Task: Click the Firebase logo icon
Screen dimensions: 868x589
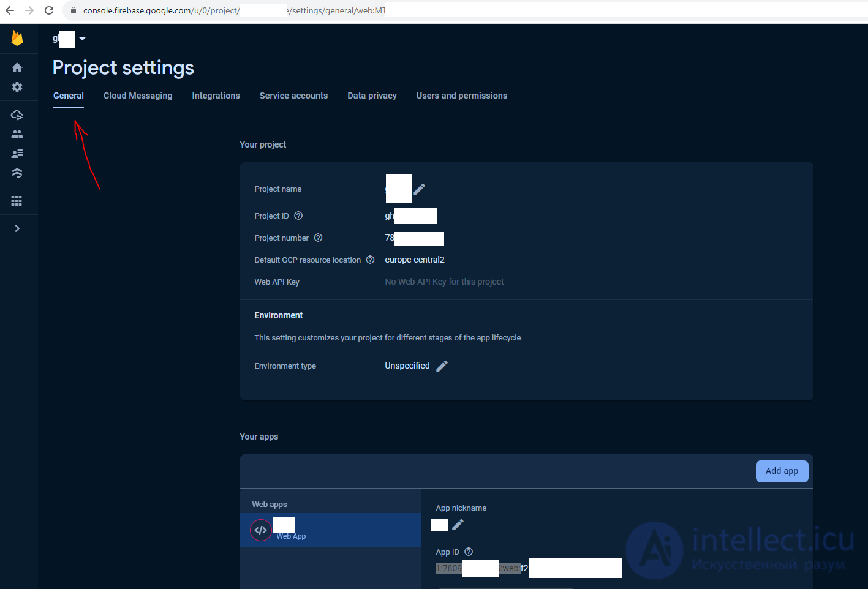Action: [x=17, y=39]
